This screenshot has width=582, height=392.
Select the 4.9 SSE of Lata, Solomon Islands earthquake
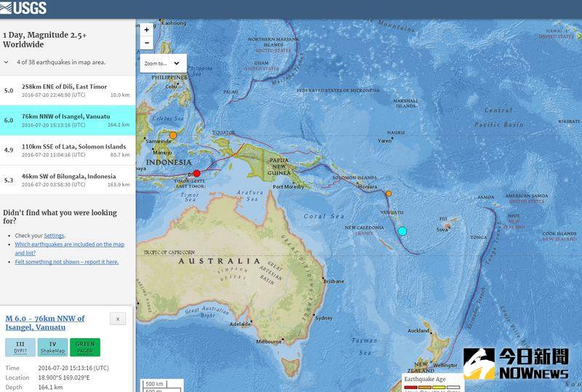67,151
